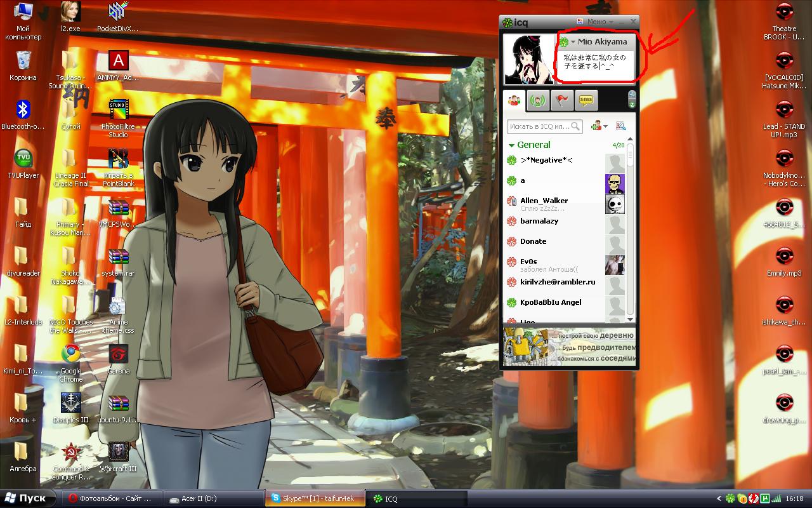812x508 pixels.
Task: Click the Ev0s contact avatar photo
Action: point(615,265)
